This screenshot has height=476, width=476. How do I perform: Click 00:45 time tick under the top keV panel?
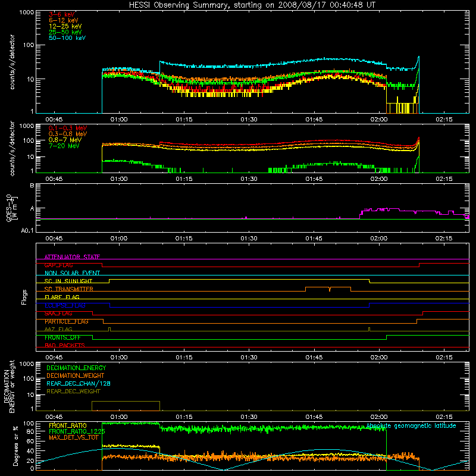(x=54, y=120)
